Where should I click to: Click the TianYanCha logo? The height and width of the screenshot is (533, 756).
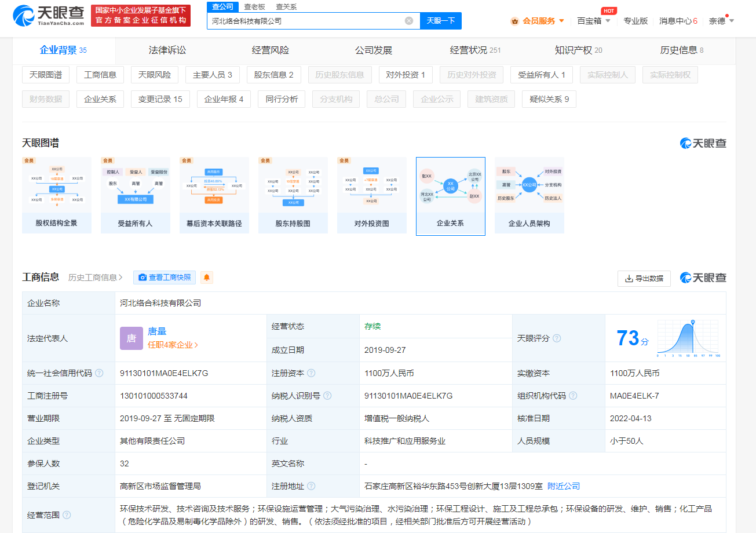coord(48,15)
